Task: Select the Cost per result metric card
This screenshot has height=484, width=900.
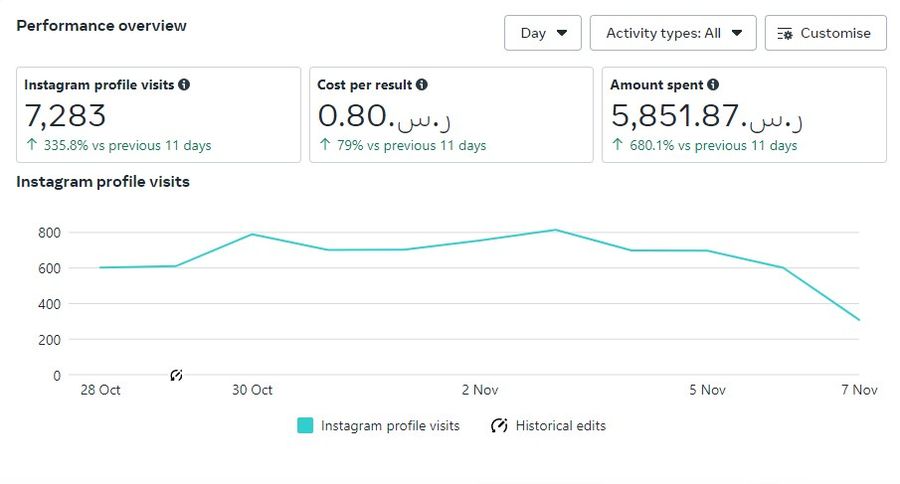Action: point(451,115)
